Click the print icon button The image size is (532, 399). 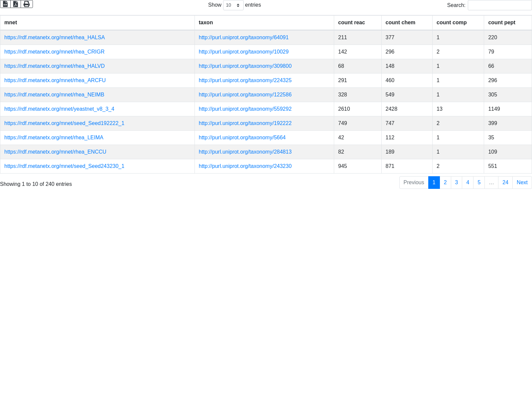(x=27, y=4)
